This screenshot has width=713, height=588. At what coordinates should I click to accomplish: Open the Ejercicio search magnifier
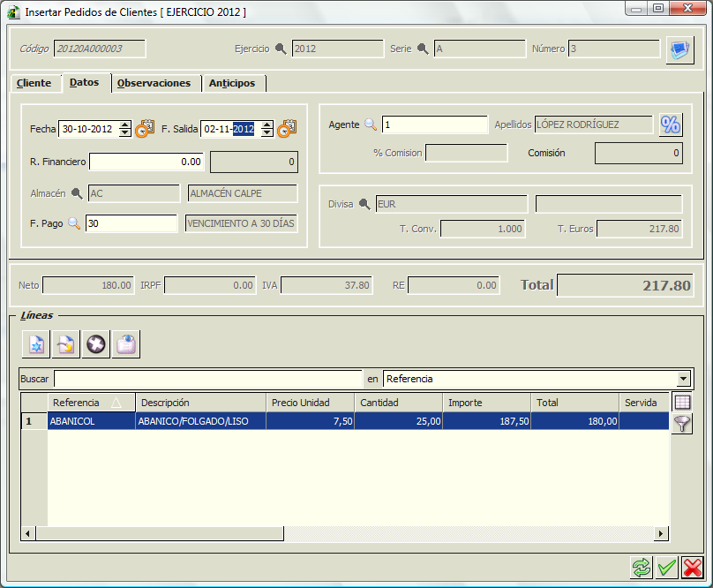click(x=281, y=49)
